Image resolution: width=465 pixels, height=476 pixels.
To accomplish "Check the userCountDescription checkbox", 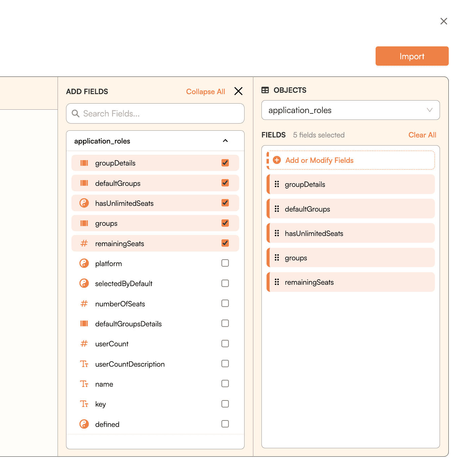I will click(x=225, y=364).
